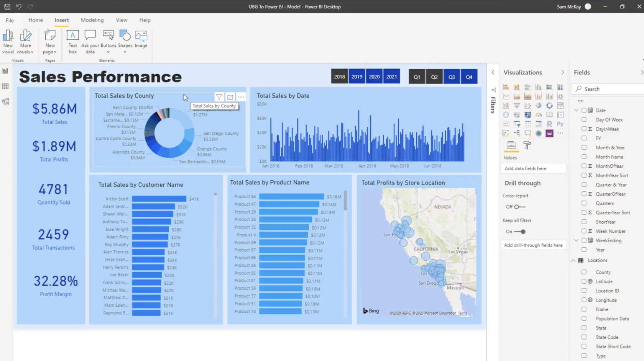Switch to Data view in left sidebar
The height and width of the screenshot is (361, 644).
click(x=5, y=86)
